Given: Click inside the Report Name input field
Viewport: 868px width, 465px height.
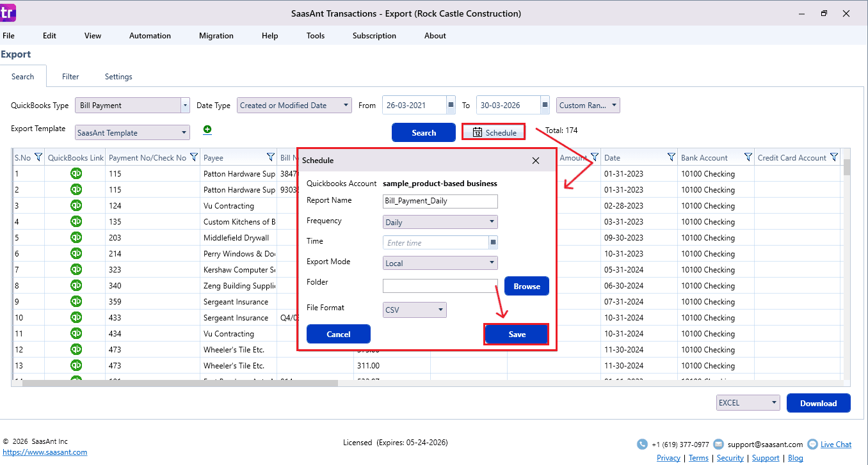Looking at the screenshot, I should coord(440,201).
